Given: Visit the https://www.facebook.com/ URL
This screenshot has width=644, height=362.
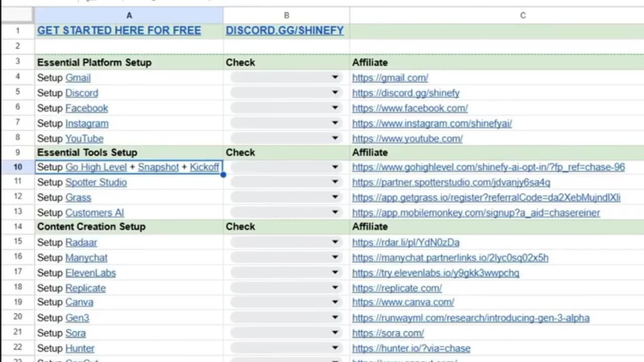Looking at the screenshot, I should point(410,108).
